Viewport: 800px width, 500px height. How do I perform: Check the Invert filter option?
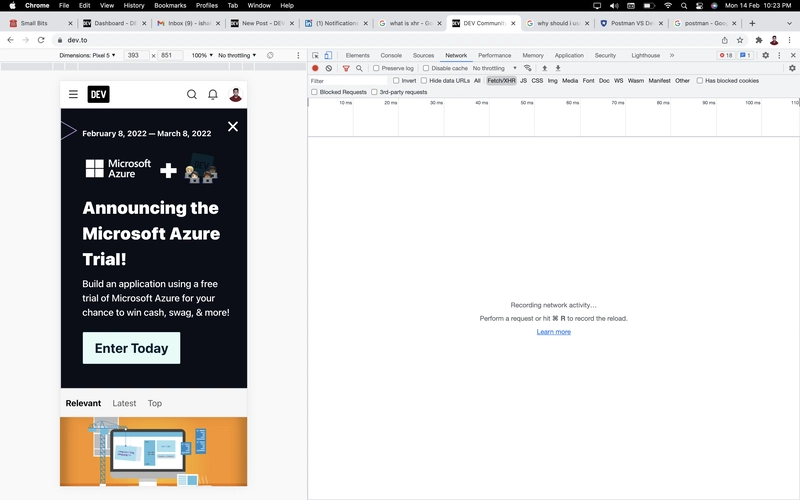click(x=396, y=81)
